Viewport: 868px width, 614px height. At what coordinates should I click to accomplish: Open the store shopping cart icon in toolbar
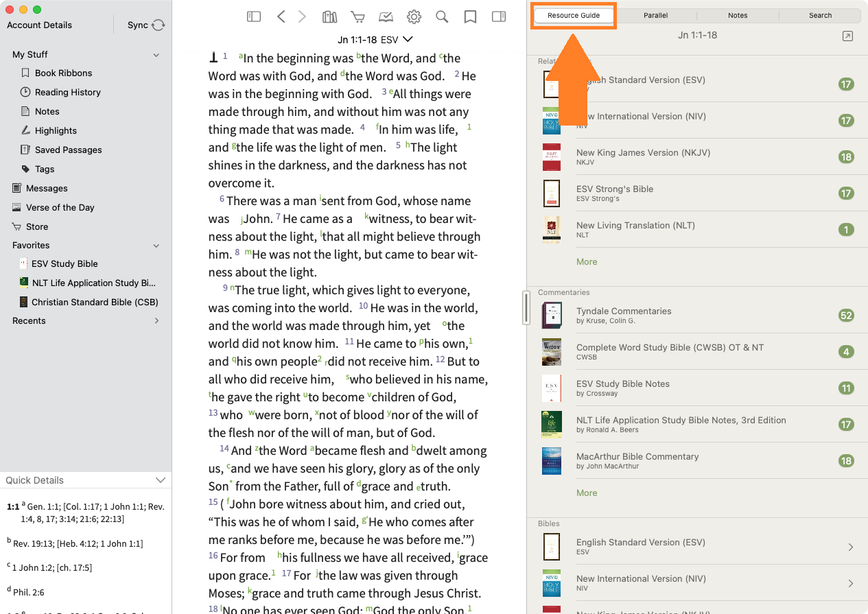click(357, 16)
